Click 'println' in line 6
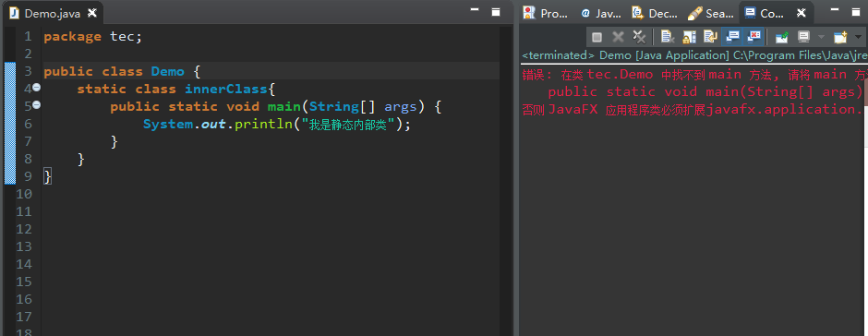 [x=263, y=124]
